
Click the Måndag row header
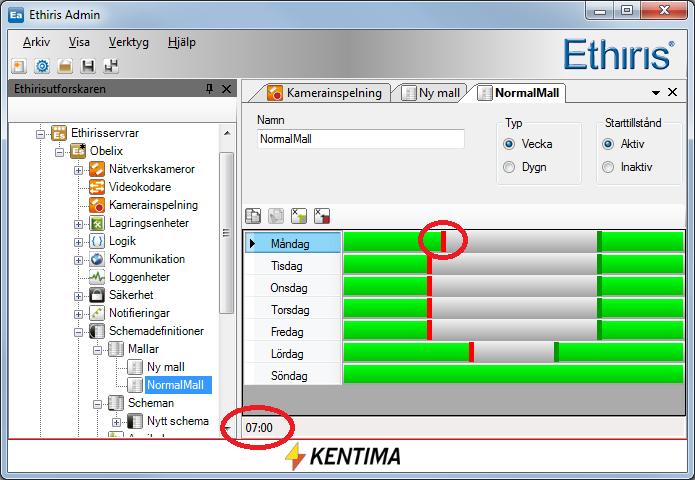point(293,243)
